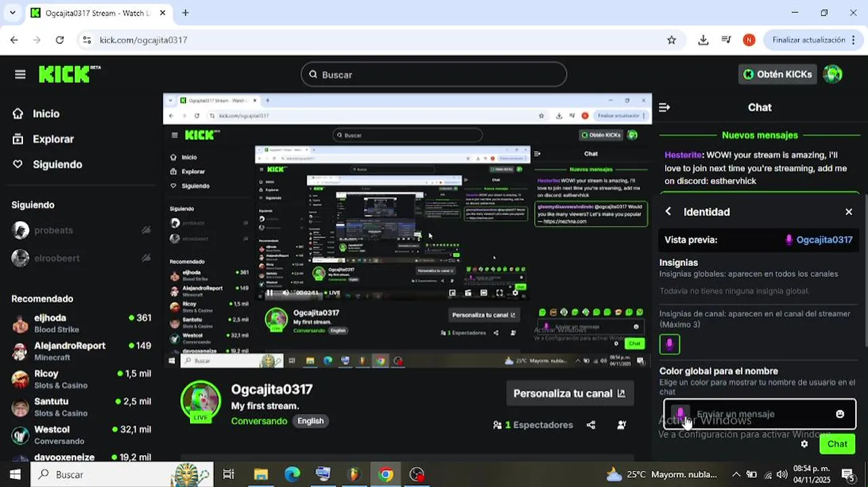
Task: Open davooxeneize recommended channel
Action: pyautogui.click(x=81, y=457)
